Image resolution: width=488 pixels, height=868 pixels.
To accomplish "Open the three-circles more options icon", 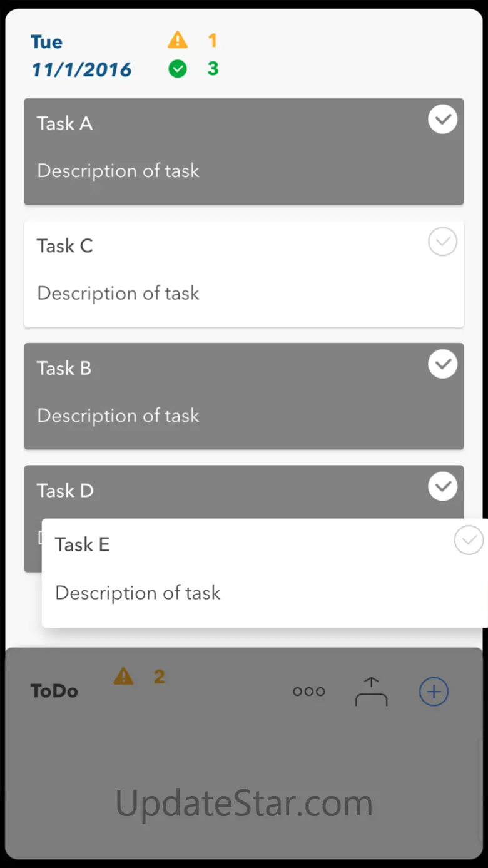I will [309, 692].
